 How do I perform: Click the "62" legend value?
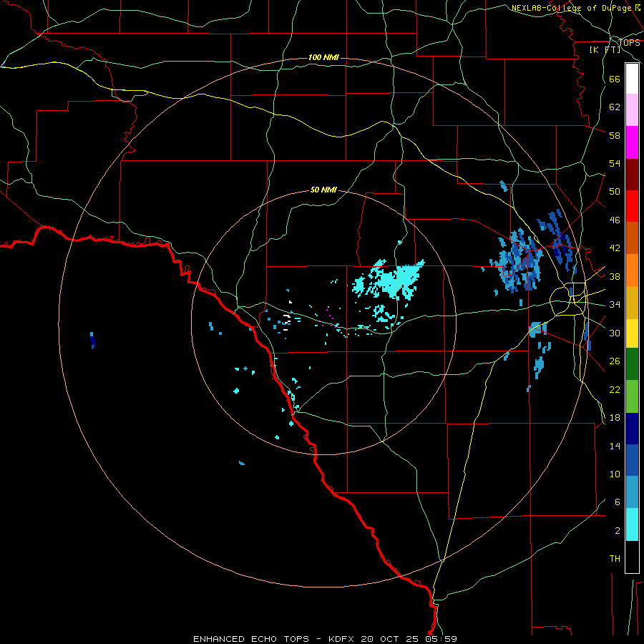tap(615, 107)
